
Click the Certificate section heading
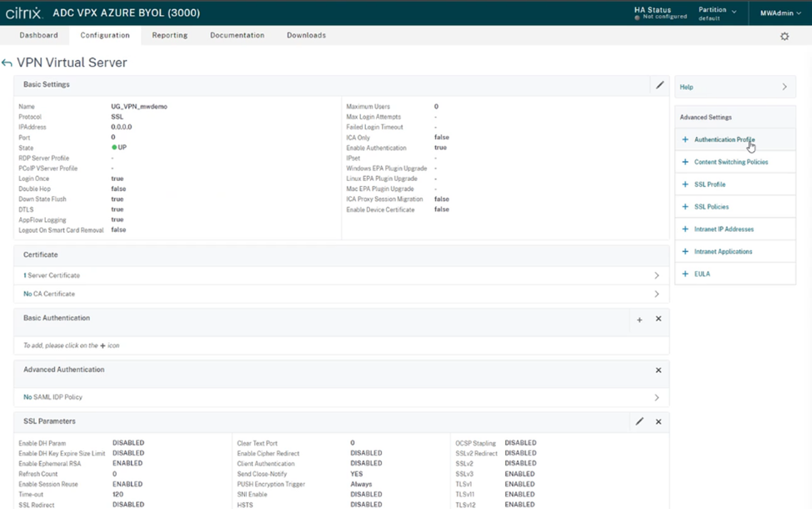click(40, 254)
